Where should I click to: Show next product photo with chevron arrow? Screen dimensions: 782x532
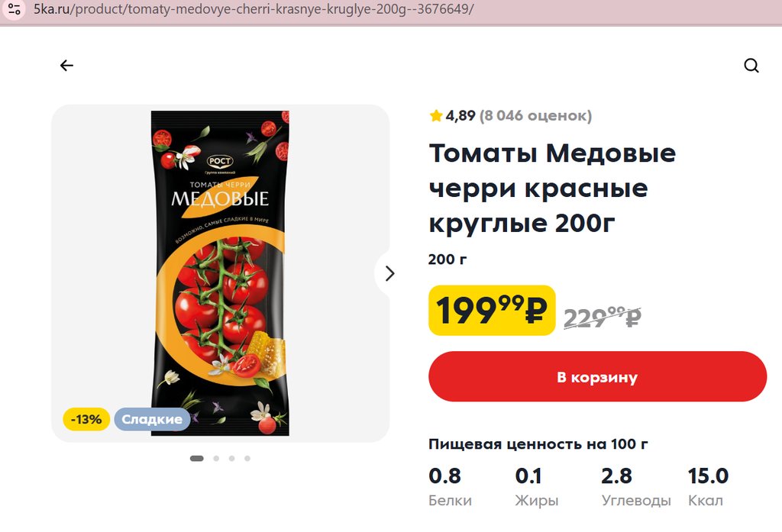tap(389, 273)
